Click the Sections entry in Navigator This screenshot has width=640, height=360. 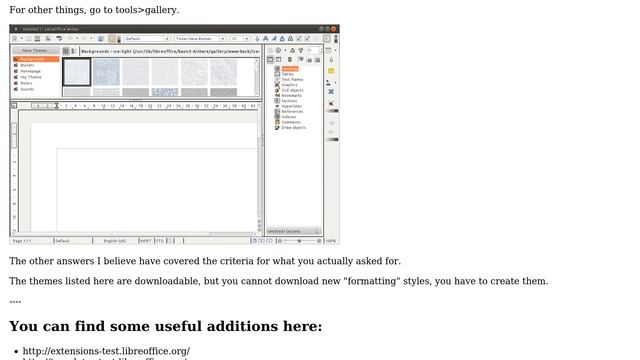pyautogui.click(x=289, y=101)
